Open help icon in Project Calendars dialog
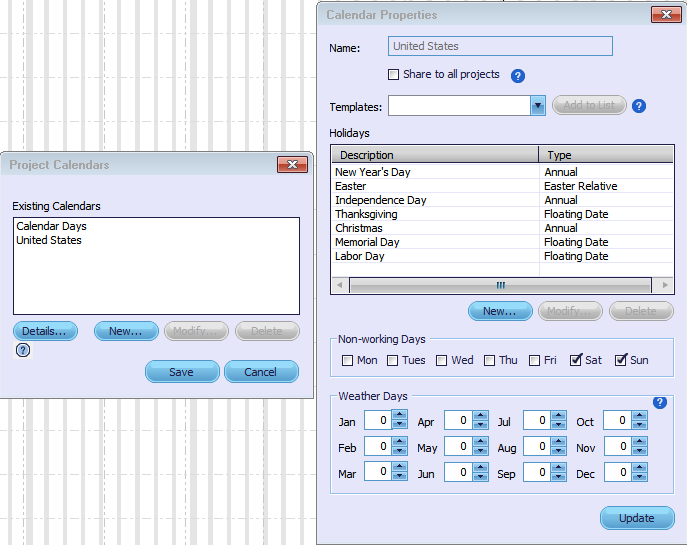The image size is (687, 545). point(23,350)
